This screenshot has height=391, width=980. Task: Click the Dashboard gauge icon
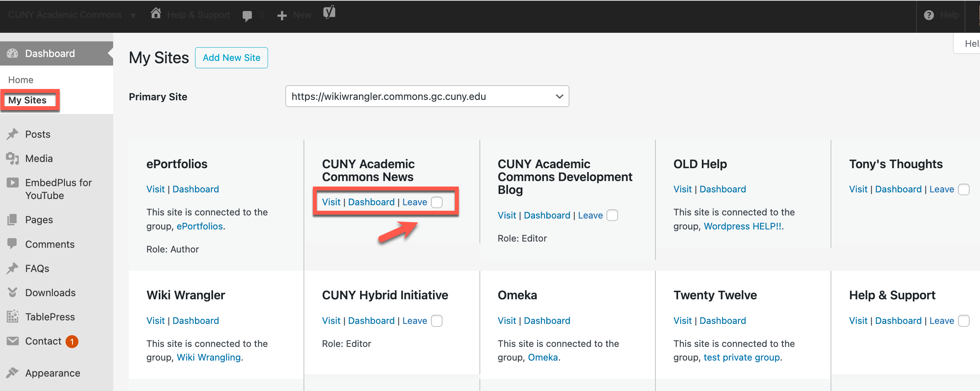(x=12, y=53)
